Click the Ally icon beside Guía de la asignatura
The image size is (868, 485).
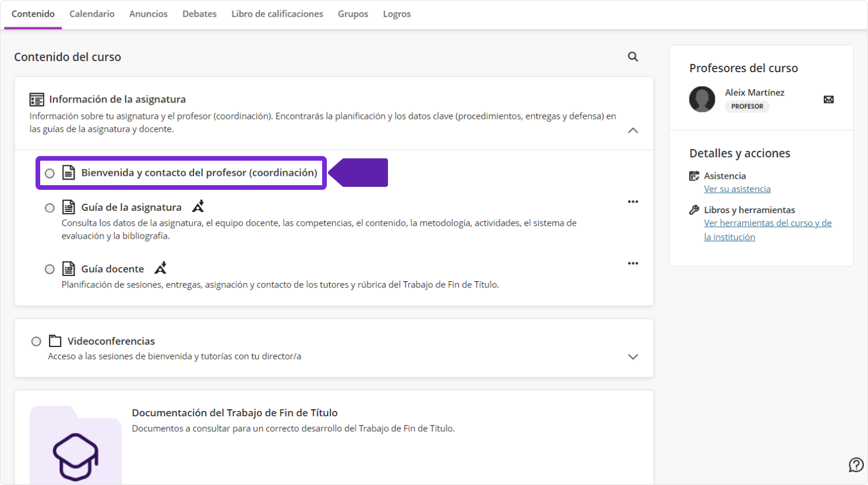(x=198, y=207)
